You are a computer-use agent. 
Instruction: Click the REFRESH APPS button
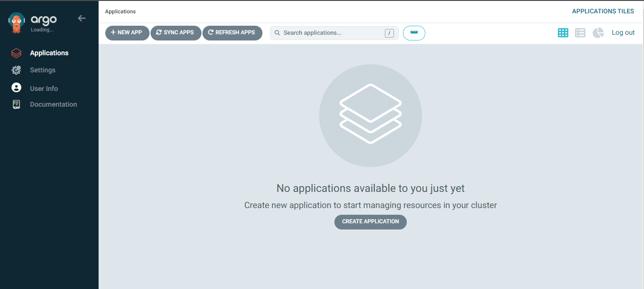(232, 33)
